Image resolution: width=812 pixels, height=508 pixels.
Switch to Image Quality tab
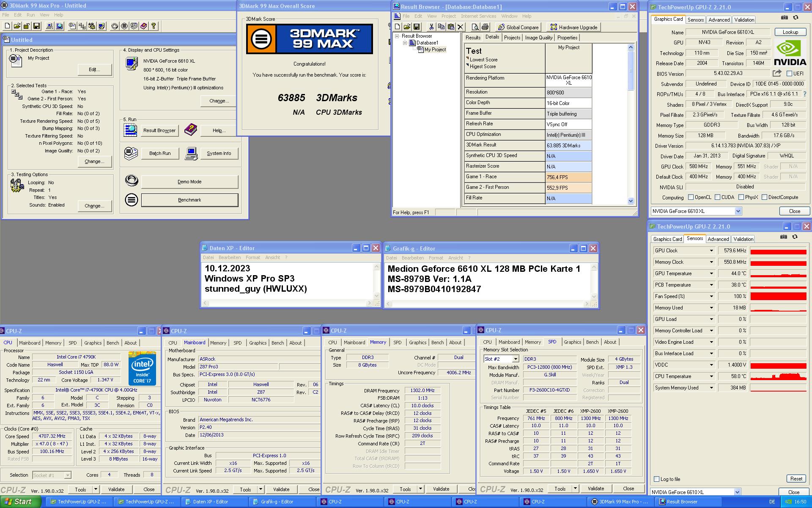538,38
